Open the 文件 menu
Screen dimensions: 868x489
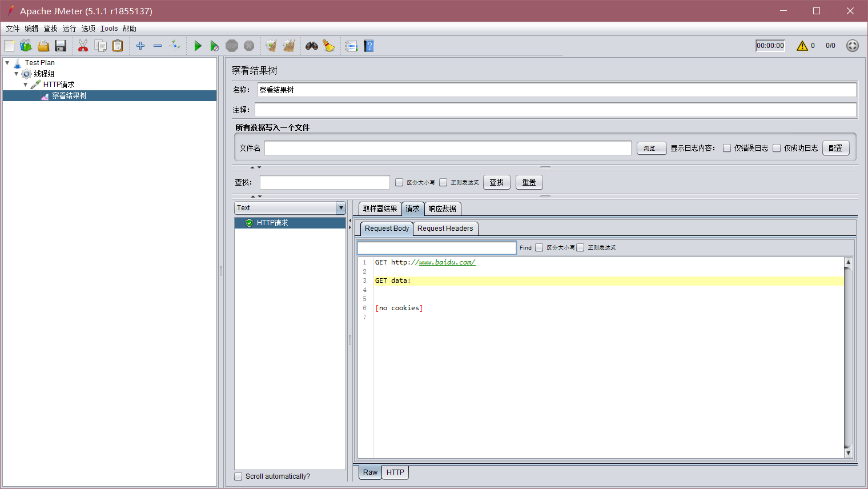pos(13,29)
